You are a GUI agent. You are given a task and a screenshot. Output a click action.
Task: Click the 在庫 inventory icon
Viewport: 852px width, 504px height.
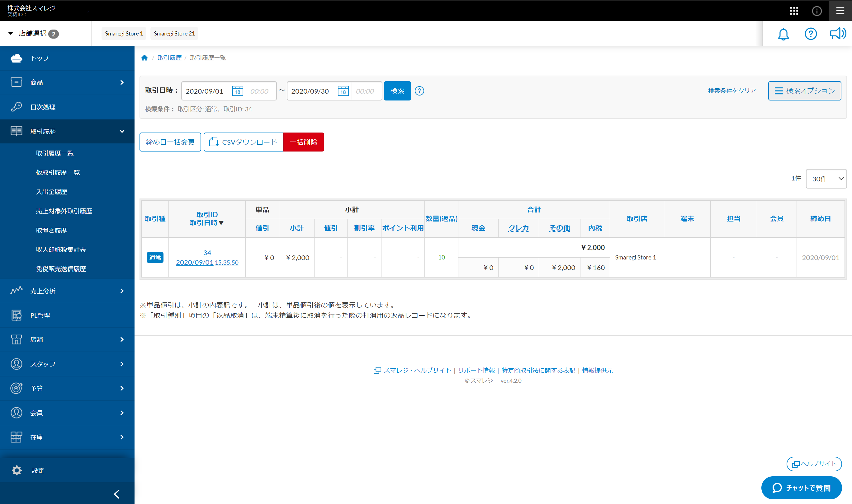click(16, 437)
